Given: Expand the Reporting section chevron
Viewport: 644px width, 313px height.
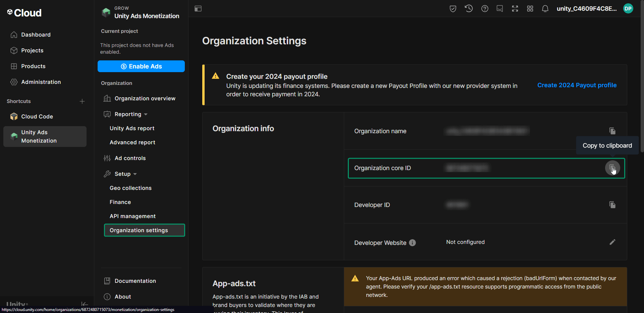Looking at the screenshot, I should 146,114.
